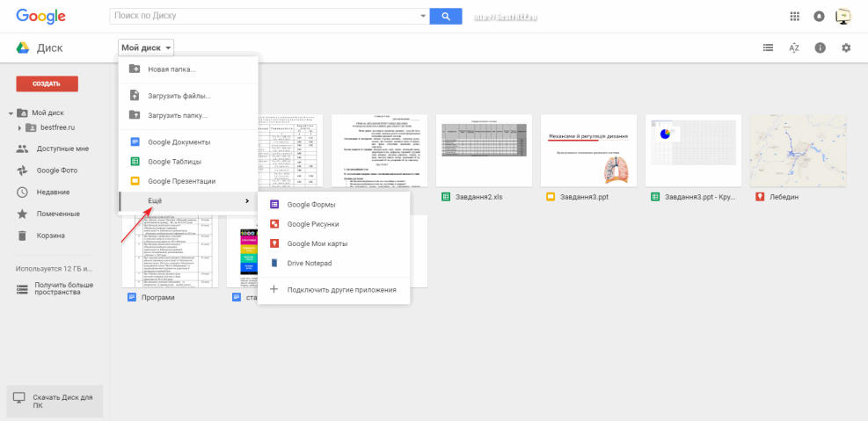Select Google Рисунки in submenu
The image size is (868, 421).
coord(312,224)
